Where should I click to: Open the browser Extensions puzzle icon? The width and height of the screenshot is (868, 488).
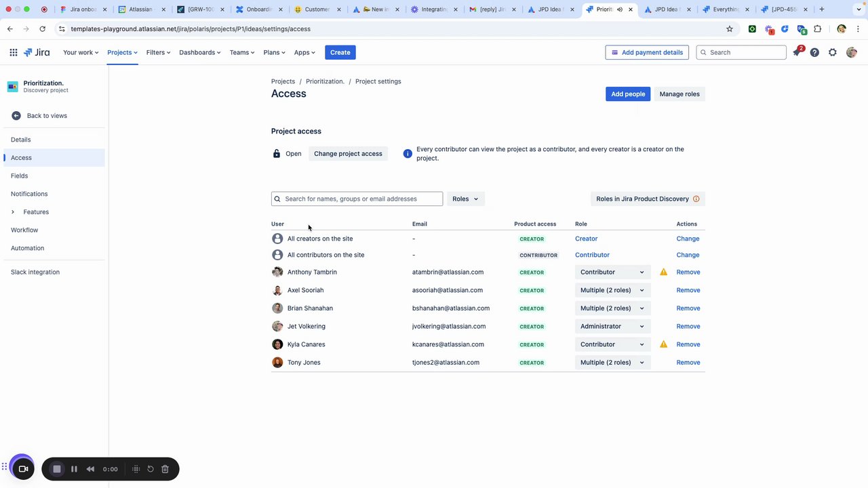[x=818, y=29]
